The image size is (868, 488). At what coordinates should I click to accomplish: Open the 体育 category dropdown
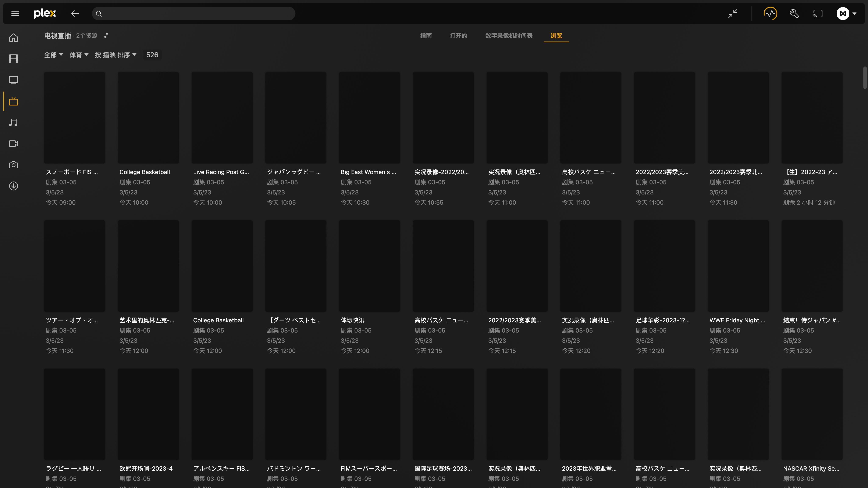point(78,55)
